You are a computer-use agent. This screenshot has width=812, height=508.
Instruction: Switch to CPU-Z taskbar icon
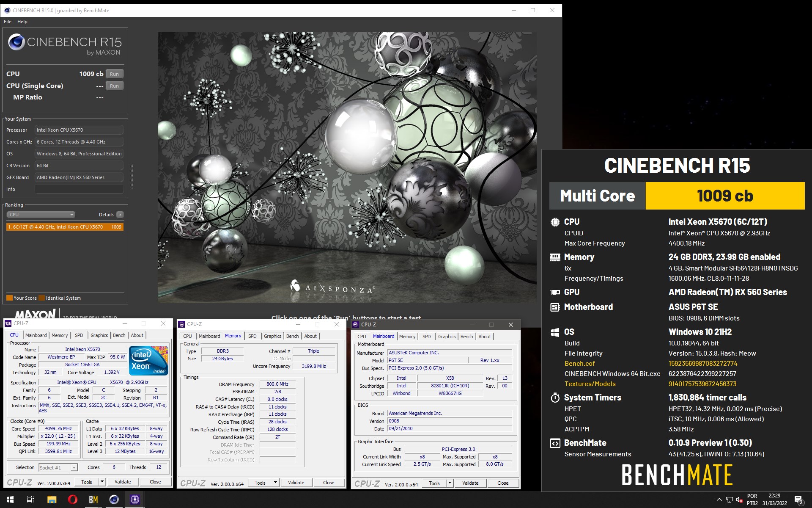pos(134,500)
